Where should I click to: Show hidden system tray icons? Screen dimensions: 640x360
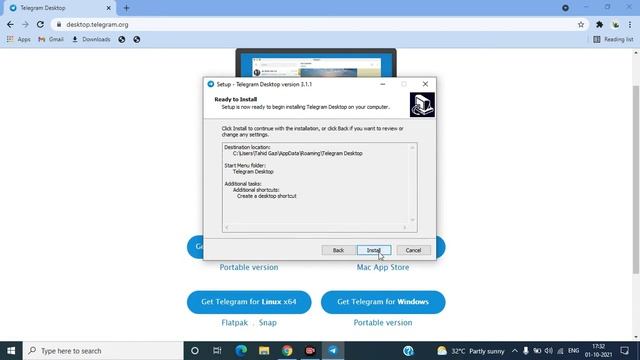515,351
